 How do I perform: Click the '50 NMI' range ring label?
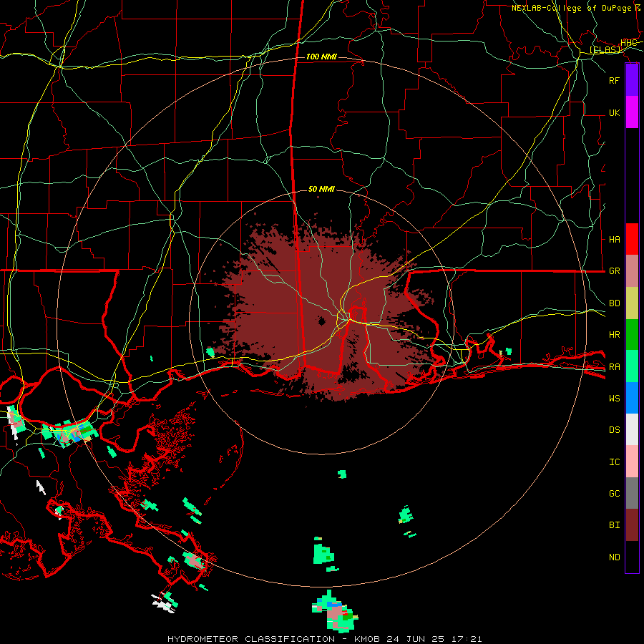tap(321, 190)
